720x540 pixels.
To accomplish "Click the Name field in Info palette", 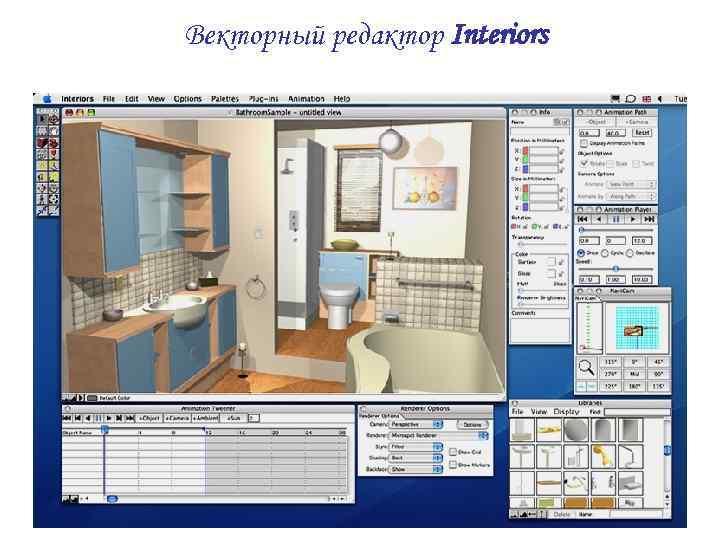I will [540, 132].
